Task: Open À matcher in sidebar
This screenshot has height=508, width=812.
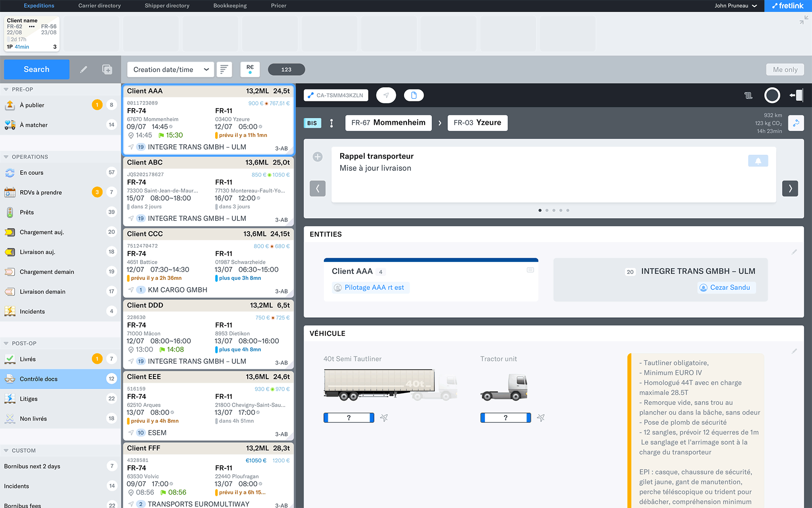Action: [x=60, y=125]
